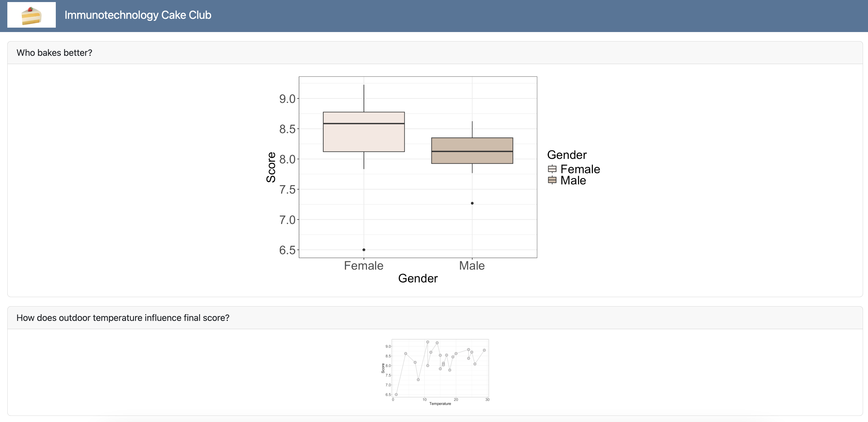The height and width of the screenshot is (422, 868).
Task: Click the Immunotechnology Cake Club title
Action: [138, 15]
